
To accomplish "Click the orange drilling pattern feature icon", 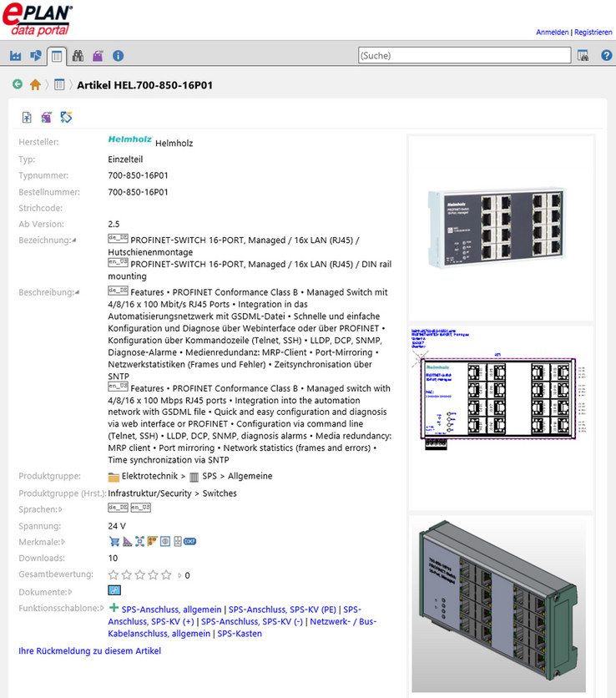I will [x=153, y=541].
